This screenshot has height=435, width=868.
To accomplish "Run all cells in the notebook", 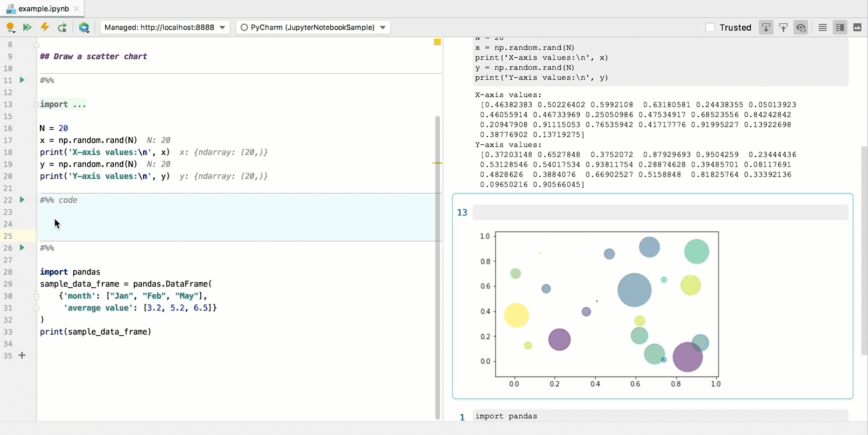I will [27, 27].
